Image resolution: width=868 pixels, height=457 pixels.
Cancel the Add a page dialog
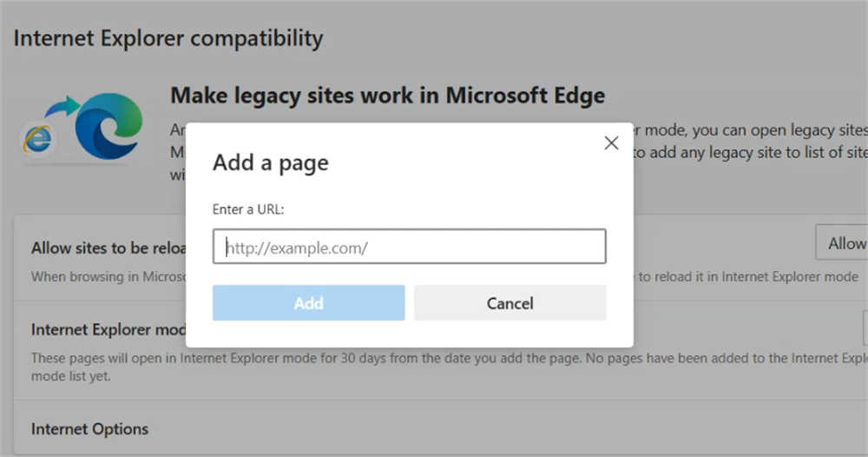[x=510, y=303]
